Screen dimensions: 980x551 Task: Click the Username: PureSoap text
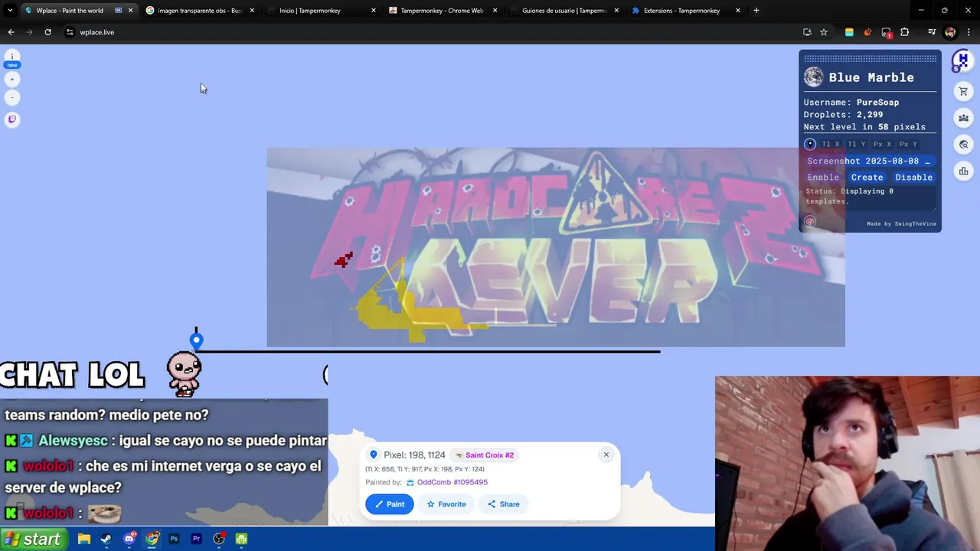851,103
